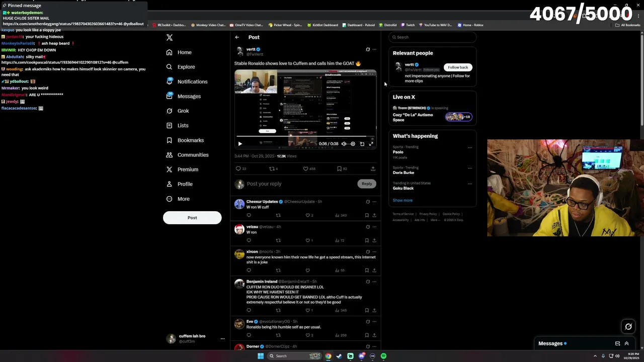The width and height of the screenshot is (644, 362).
Task: Open the video settings gear
Action: coord(353,144)
